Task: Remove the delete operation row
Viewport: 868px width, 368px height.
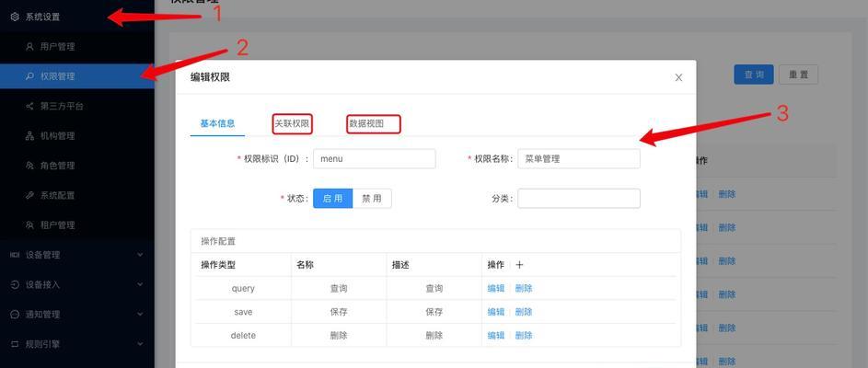Action: click(524, 336)
